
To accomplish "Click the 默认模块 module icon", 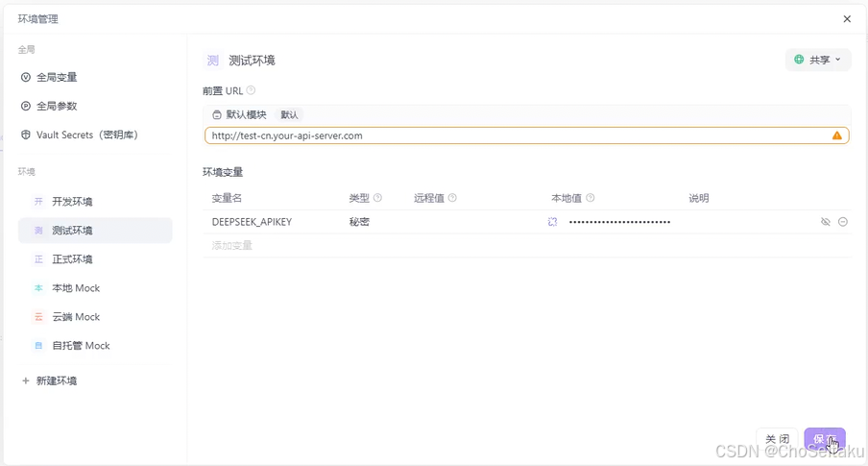I will coord(217,114).
